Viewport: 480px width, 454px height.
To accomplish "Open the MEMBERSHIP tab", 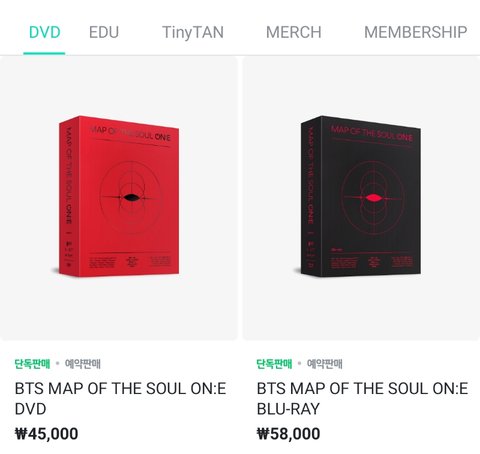I will coord(415,32).
